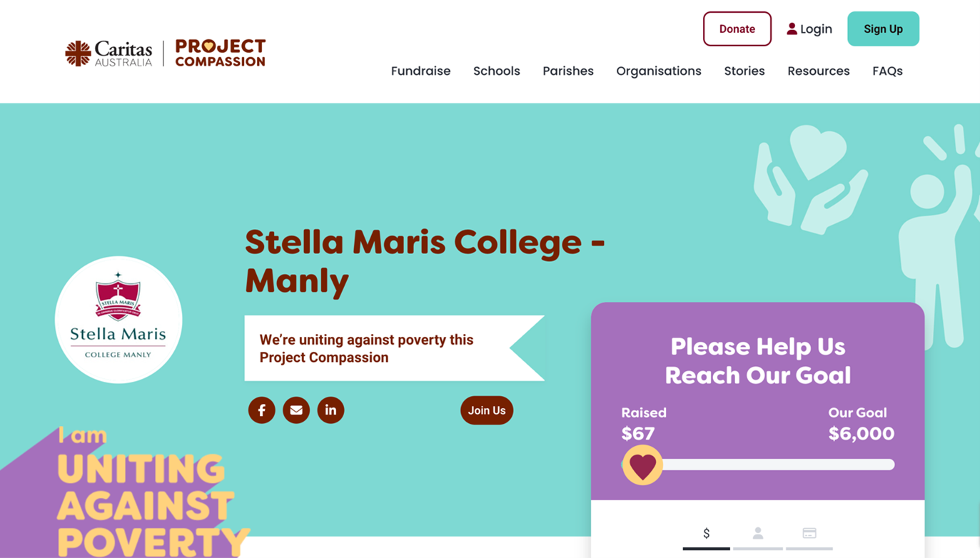Switch to the card payment step tab
Image resolution: width=980 pixels, height=558 pixels.
[809, 534]
